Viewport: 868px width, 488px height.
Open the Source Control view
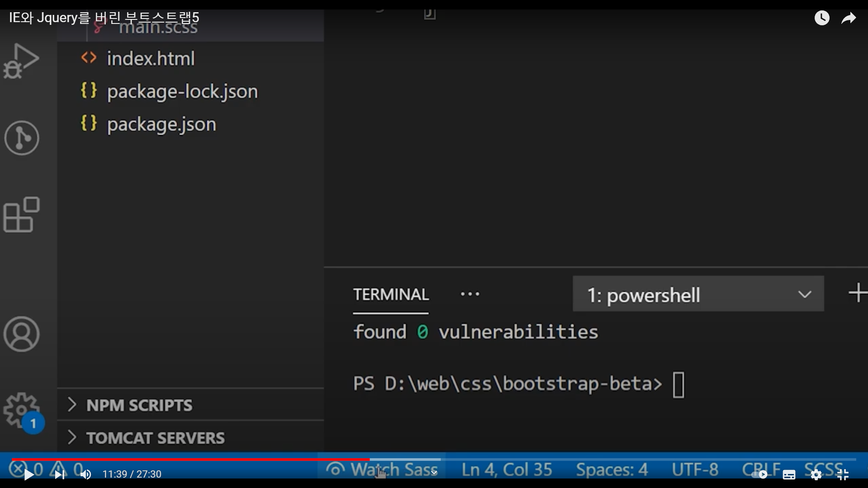[21, 138]
